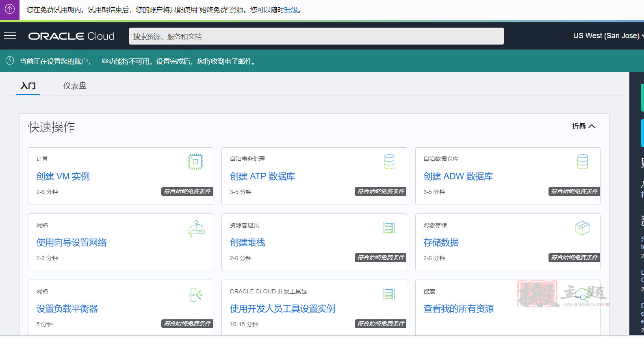Screen dimensions: 644x338
Task: Click the 自治事务处理 category label
Action: [247, 159]
